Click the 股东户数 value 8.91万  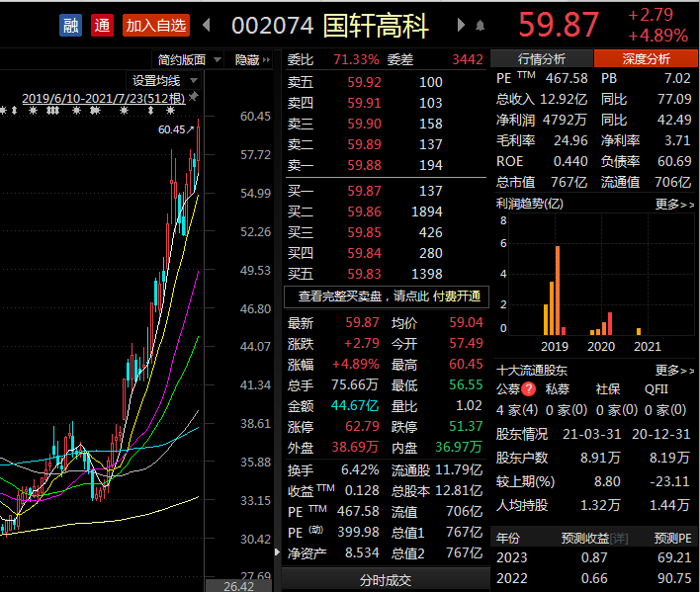pyautogui.click(x=600, y=458)
